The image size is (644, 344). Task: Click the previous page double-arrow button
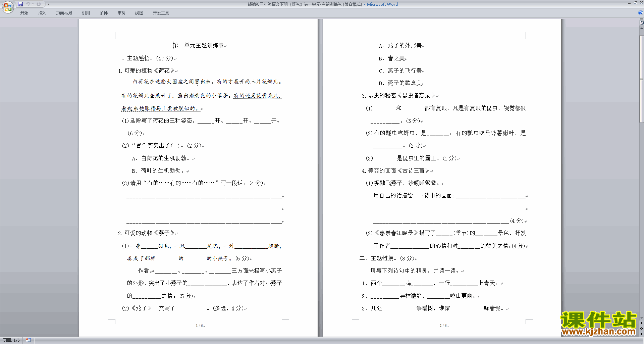coord(642,323)
